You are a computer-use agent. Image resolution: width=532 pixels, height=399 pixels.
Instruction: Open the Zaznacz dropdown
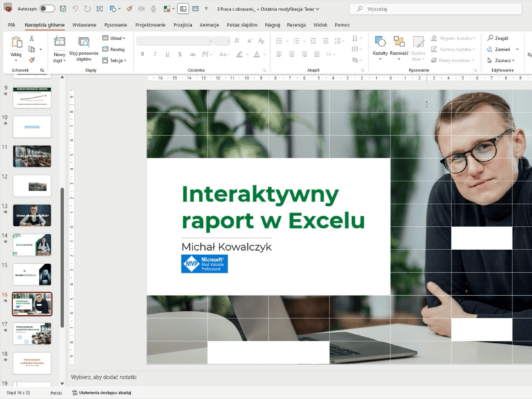501,60
